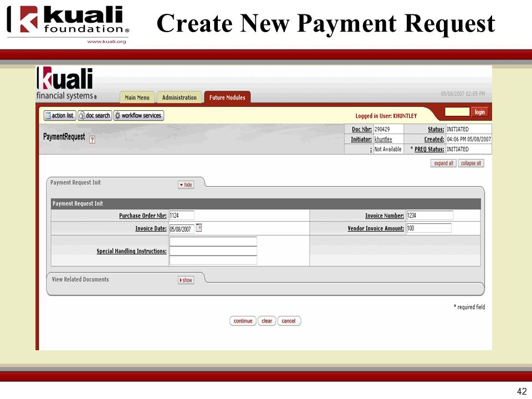
Task: Click the www.kuali.org text
Action: (x=106, y=42)
